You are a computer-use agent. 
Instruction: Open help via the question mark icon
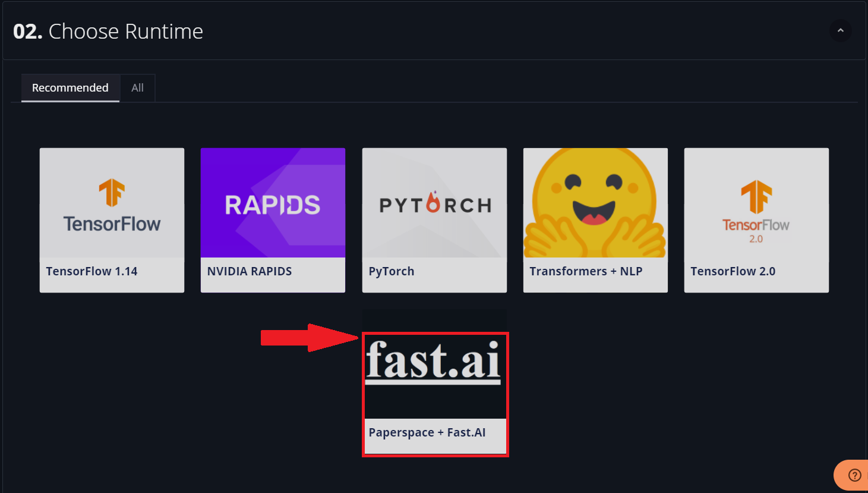click(854, 475)
